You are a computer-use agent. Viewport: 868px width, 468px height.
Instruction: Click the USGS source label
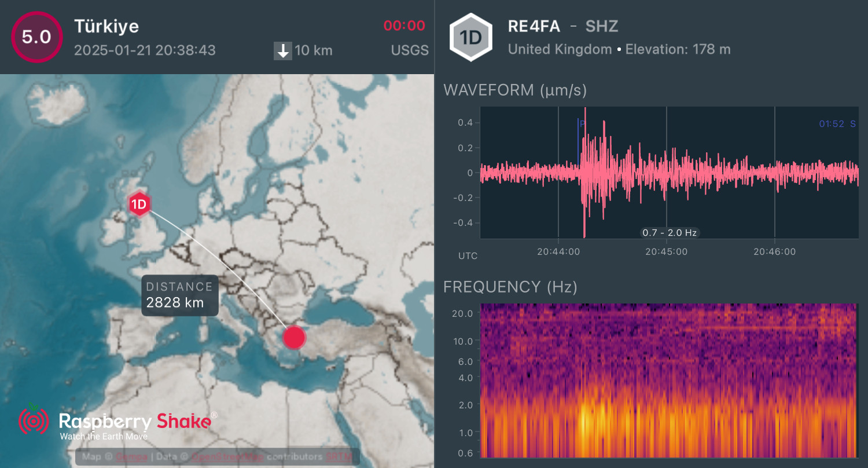tap(410, 50)
